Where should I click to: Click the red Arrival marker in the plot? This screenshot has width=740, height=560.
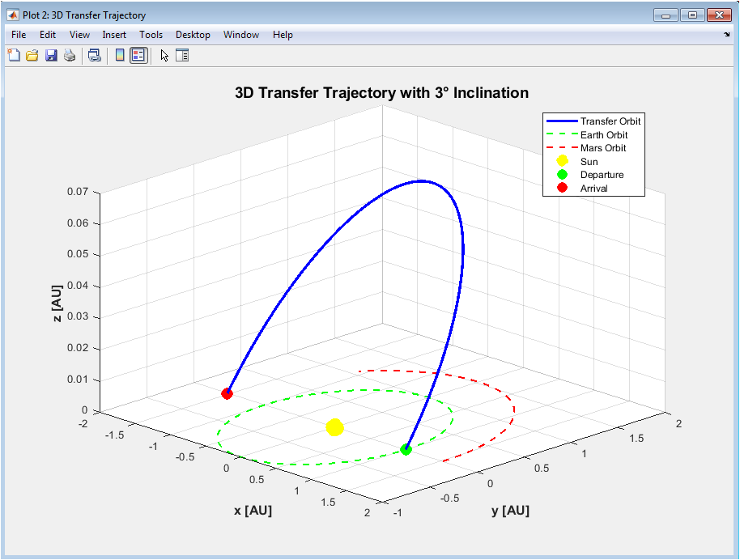coord(227,393)
